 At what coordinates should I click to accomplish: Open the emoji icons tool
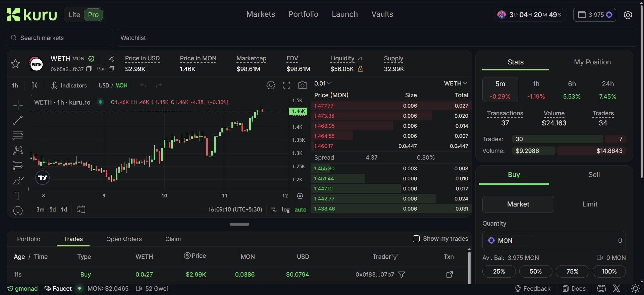pos(18,211)
